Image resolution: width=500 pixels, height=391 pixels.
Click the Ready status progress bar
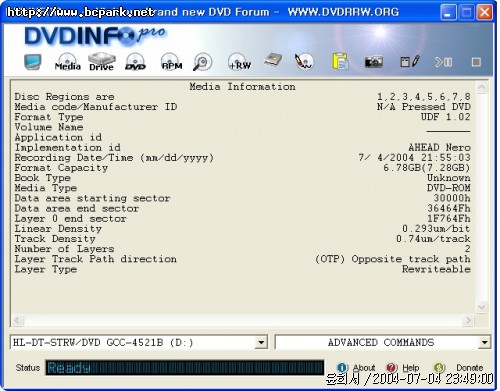click(185, 368)
